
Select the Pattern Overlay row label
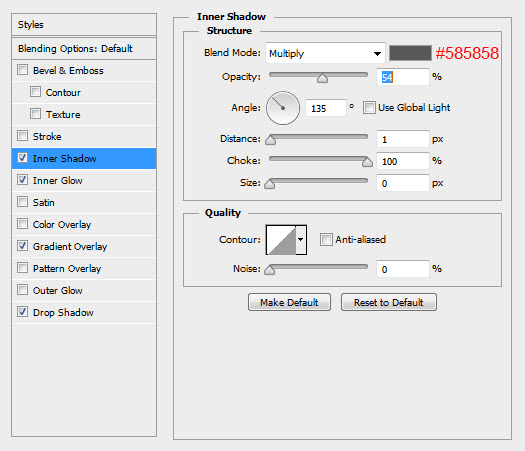(x=67, y=269)
